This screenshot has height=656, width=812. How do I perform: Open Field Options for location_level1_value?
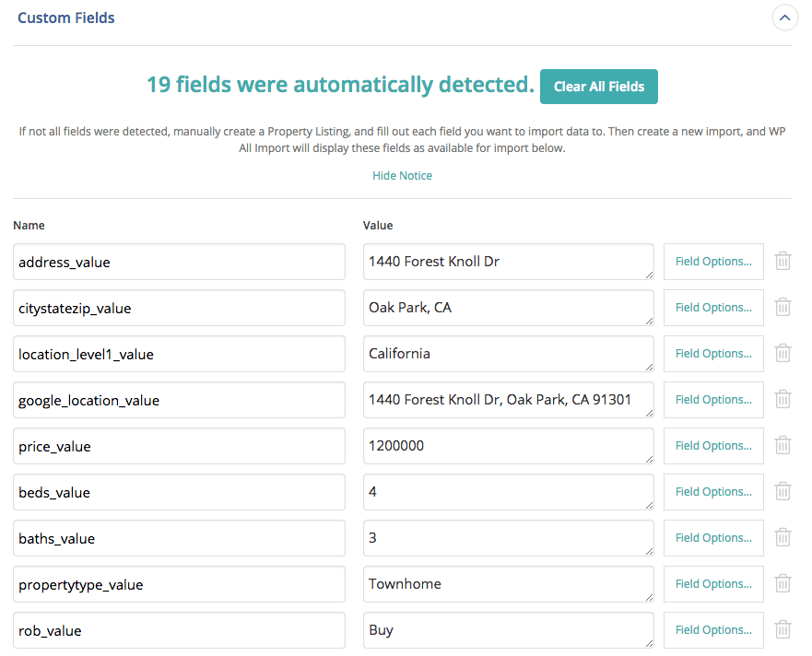pos(713,354)
